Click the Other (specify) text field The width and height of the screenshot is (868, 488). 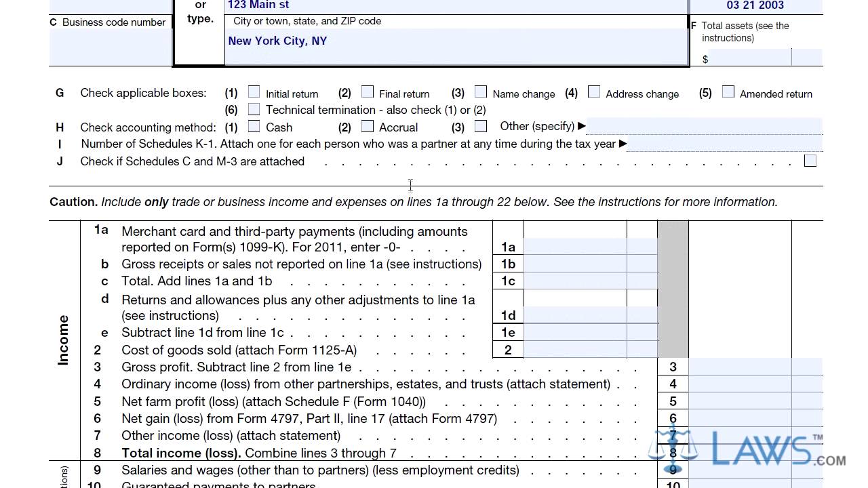coord(705,126)
